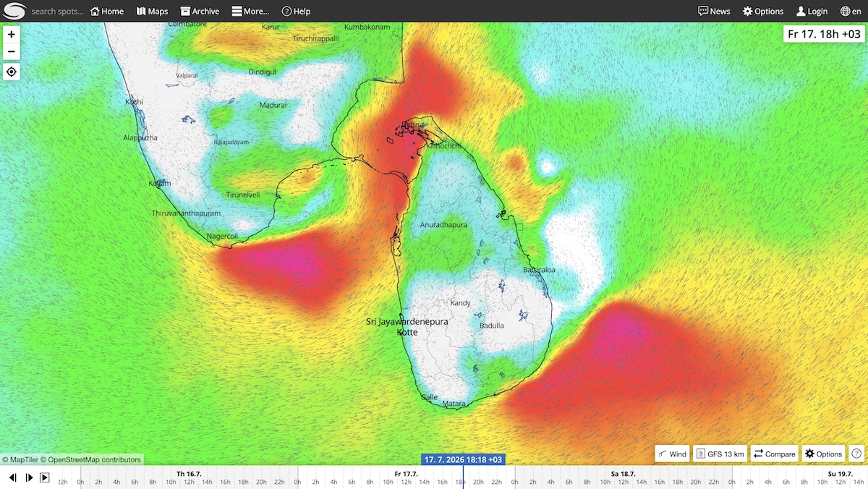Open top bar Options
868x489 pixels.
763,12
